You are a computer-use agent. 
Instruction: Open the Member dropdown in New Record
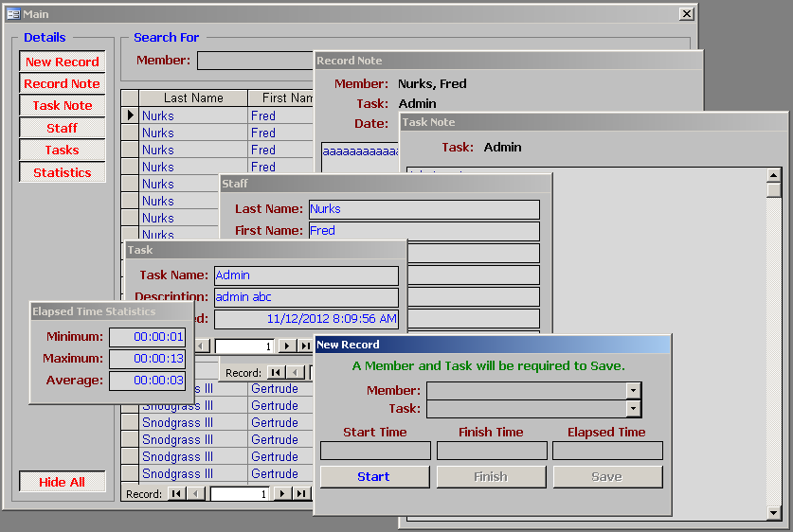tap(633, 391)
